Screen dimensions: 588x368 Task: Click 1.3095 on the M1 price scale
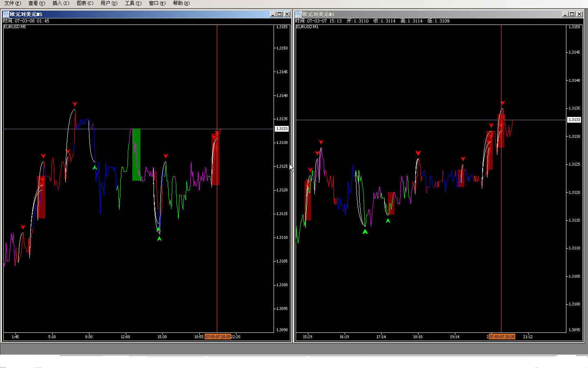coord(575,330)
